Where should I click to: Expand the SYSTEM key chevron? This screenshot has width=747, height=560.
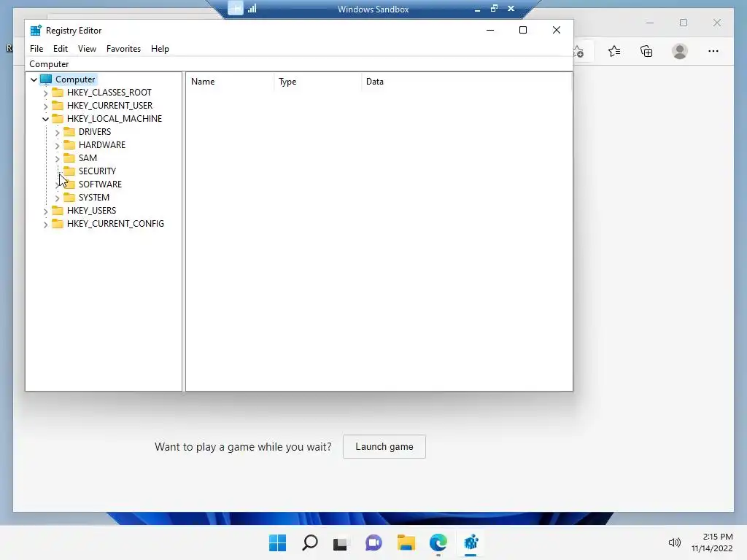[57, 198]
